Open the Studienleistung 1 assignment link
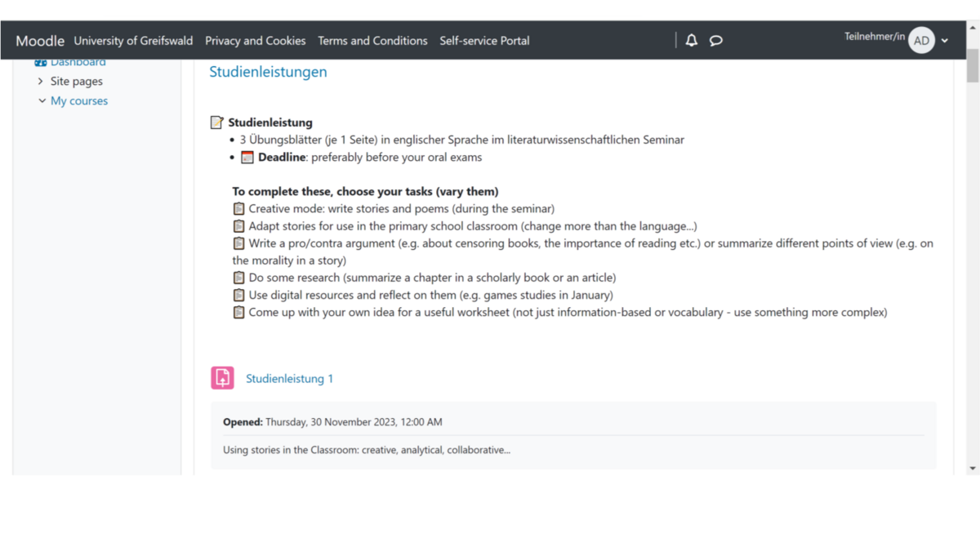980x552 pixels. [x=289, y=378]
